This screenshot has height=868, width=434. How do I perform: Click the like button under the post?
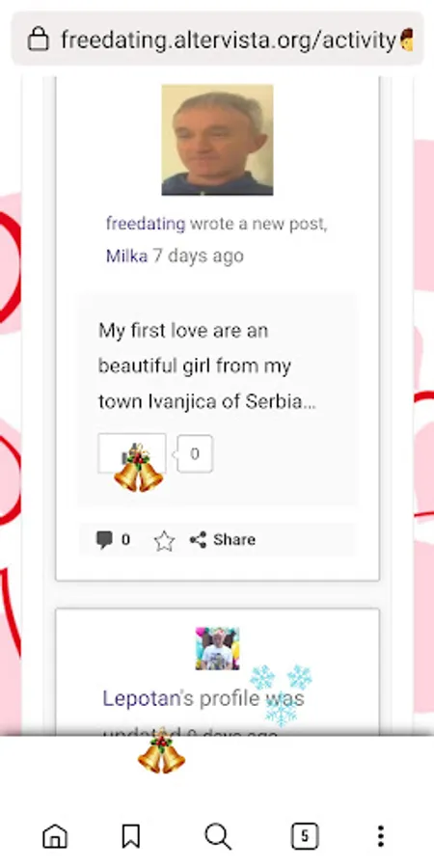132,453
